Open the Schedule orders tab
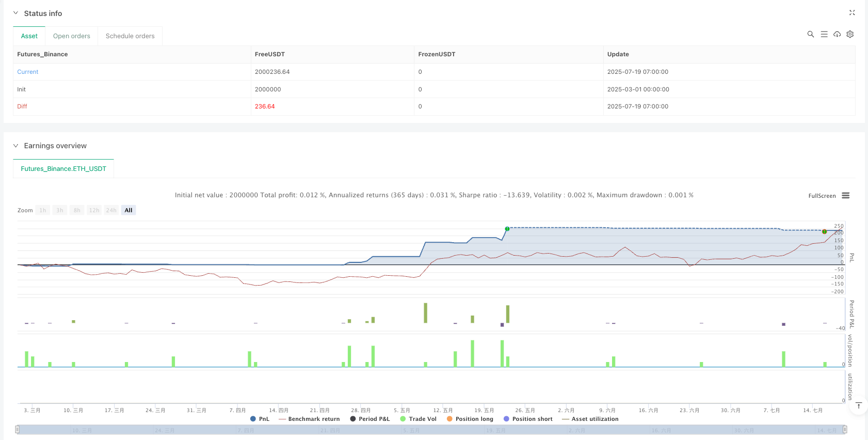868x440 pixels. (x=130, y=36)
